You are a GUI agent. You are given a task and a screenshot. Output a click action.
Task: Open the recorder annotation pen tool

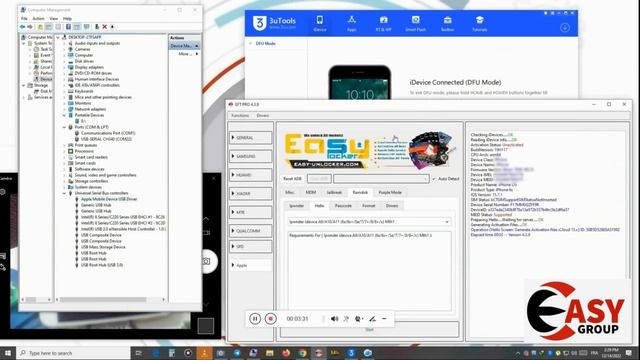(372, 319)
